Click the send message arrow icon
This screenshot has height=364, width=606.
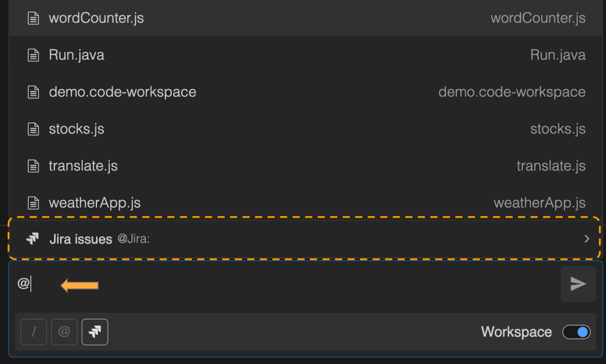click(x=578, y=284)
